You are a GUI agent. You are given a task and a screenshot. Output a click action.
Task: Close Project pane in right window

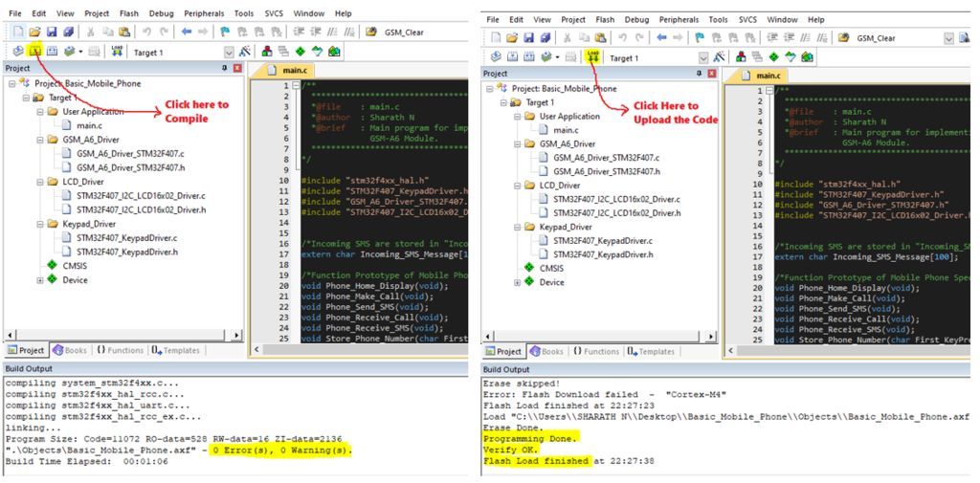pyautogui.click(x=712, y=74)
